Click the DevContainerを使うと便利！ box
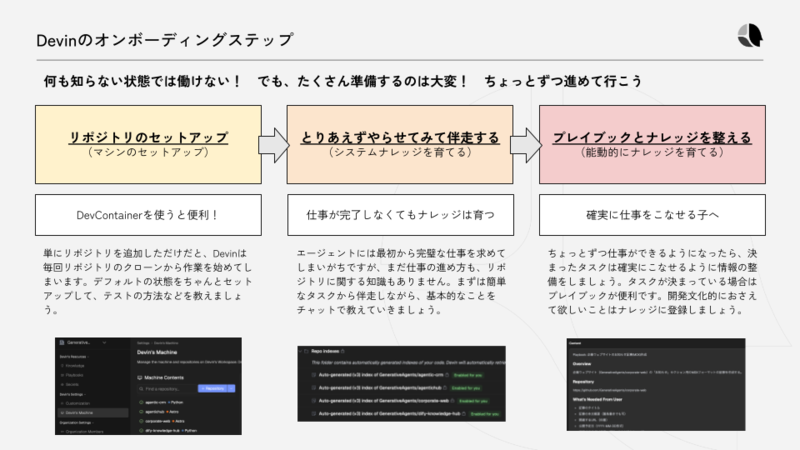The height and width of the screenshot is (450, 800). (x=148, y=215)
